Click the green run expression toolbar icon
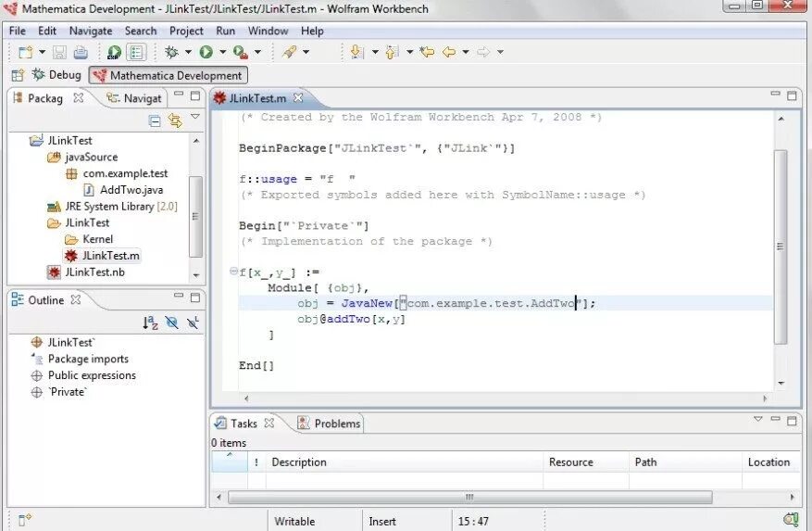 point(114,52)
